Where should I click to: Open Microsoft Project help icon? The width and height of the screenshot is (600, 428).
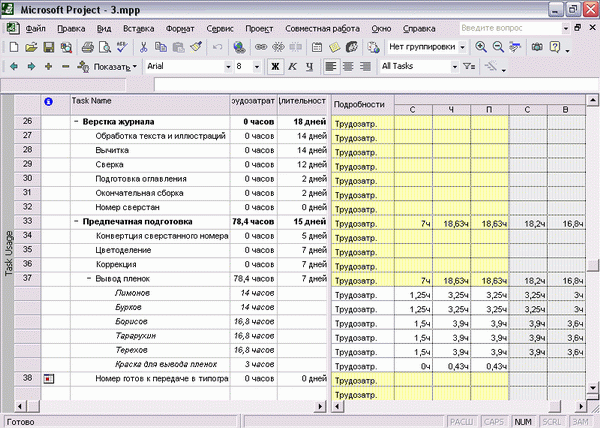[x=555, y=47]
